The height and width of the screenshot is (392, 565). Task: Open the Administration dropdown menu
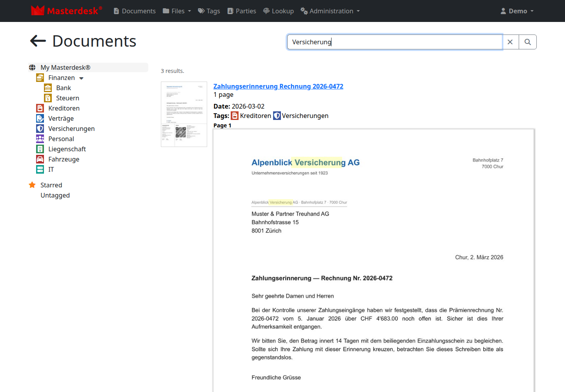coord(330,11)
